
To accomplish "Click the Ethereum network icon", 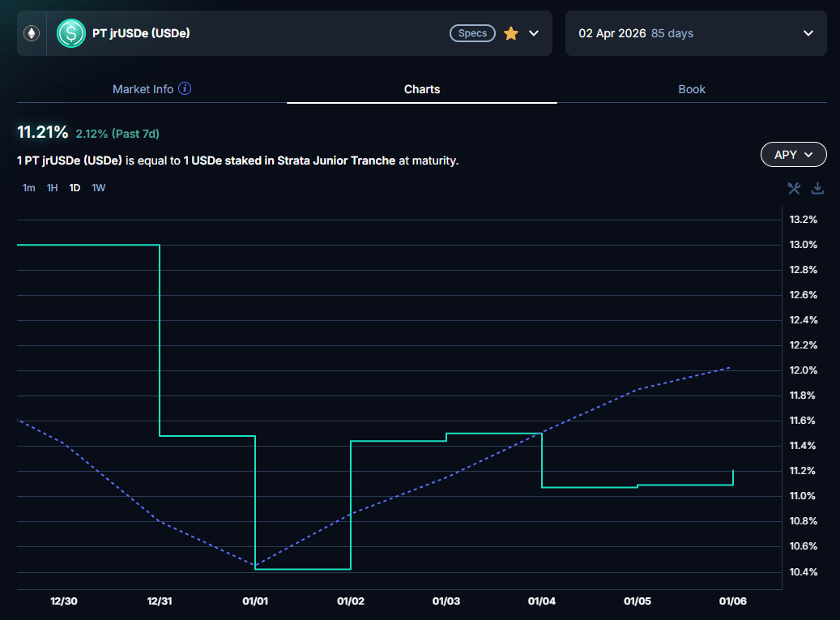I will click(x=32, y=33).
